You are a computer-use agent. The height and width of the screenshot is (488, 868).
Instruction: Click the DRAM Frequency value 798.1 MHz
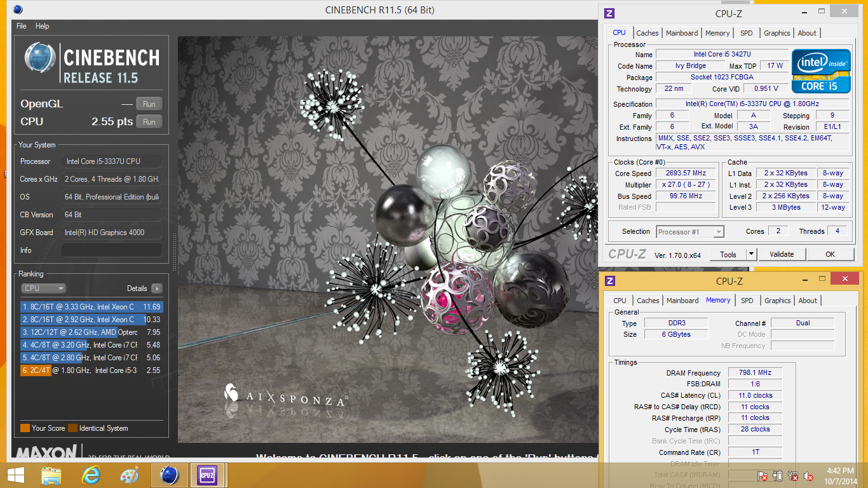[755, 373]
